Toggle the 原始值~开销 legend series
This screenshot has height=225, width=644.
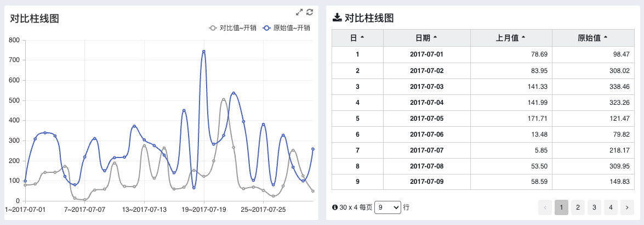(286, 28)
